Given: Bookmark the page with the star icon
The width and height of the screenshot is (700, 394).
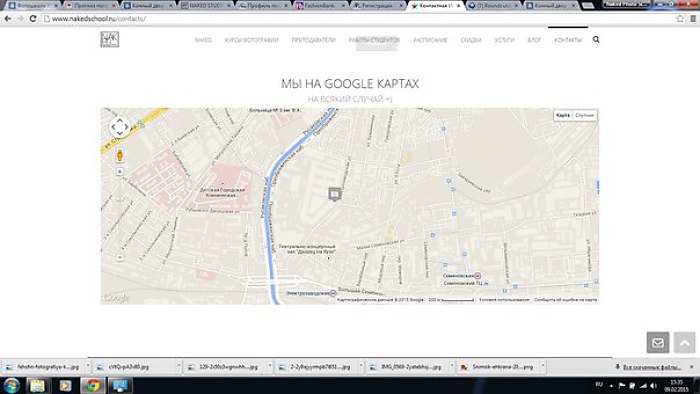Looking at the screenshot, I should (680, 19).
